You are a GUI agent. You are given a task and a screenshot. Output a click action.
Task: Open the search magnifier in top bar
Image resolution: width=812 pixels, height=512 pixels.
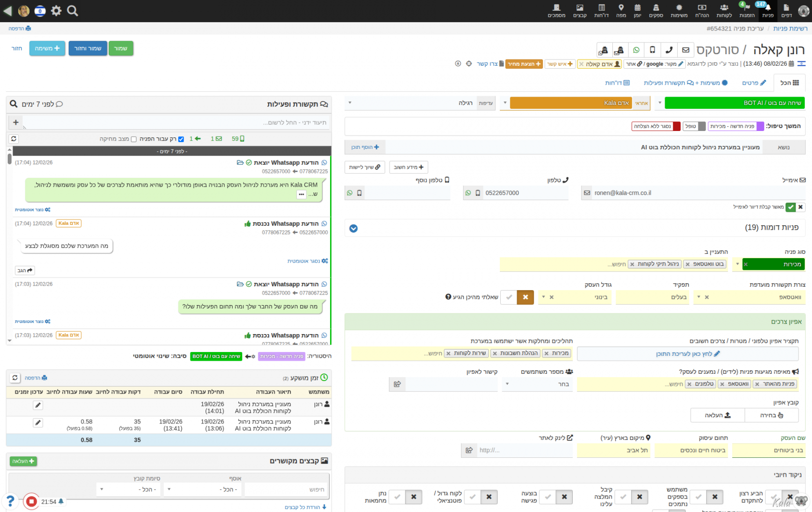(x=72, y=11)
